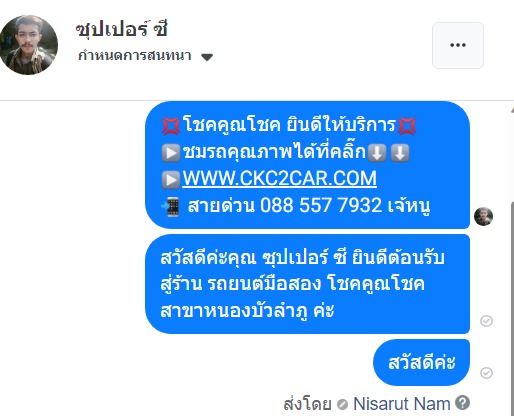Click delivered checkmark beside สวัสดีค่ะ message

[x=486, y=373]
